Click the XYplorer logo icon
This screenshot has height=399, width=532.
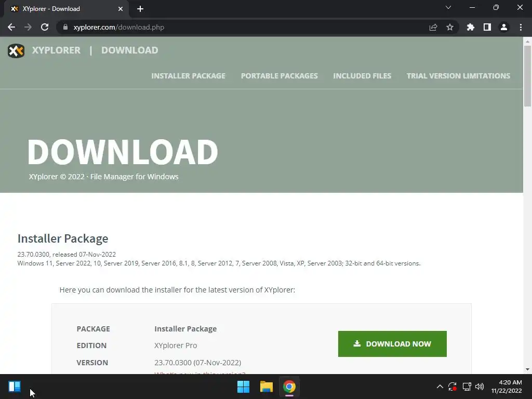tap(16, 50)
